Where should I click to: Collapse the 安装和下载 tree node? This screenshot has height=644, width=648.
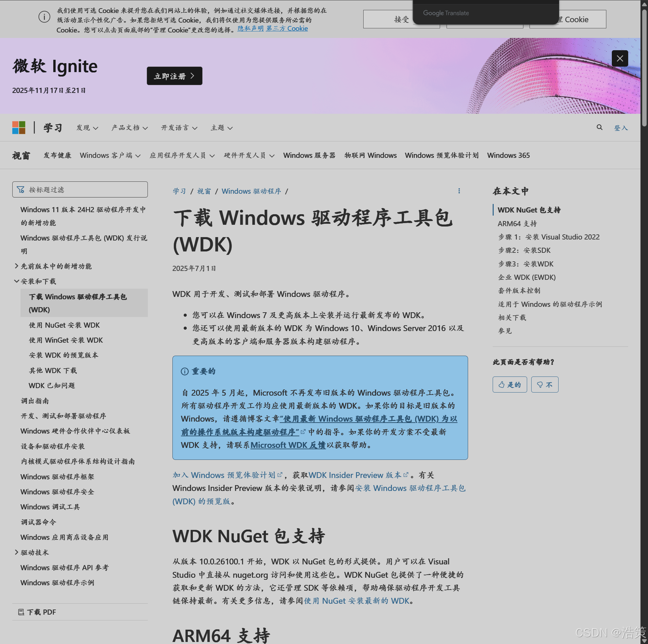pos(16,281)
